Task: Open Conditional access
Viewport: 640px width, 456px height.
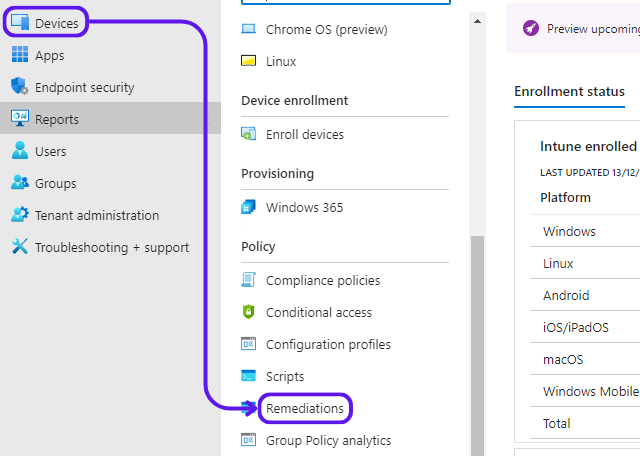Action: (x=319, y=312)
